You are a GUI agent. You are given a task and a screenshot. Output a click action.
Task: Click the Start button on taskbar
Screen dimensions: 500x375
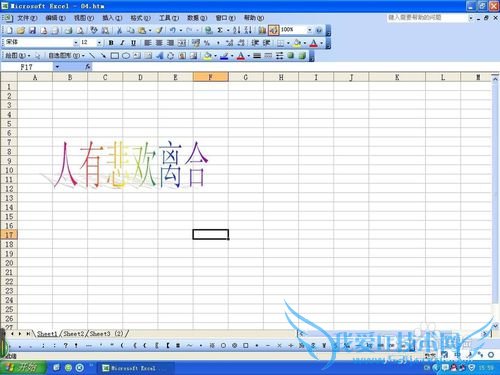[x=23, y=368]
